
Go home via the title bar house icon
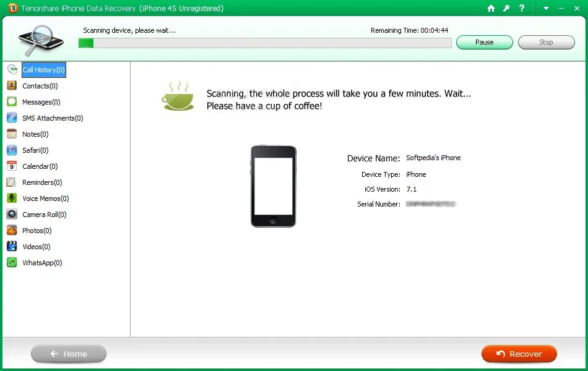pyautogui.click(x=491, y=8)
